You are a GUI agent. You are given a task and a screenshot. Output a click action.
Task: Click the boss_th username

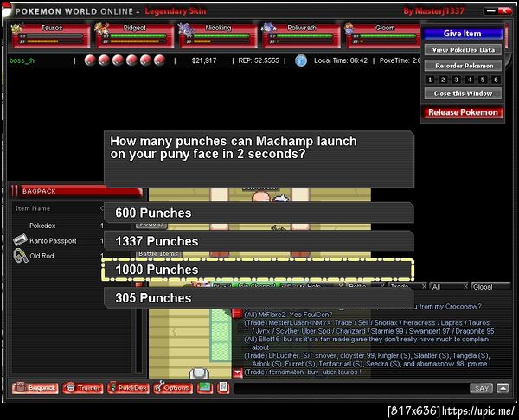pyautogui.click(x=22, y=60)
